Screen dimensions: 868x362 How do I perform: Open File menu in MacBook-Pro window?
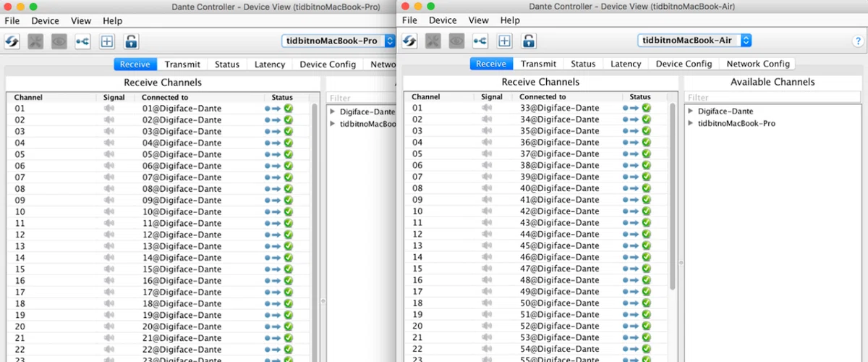pyautogui.click(x=12, y=21)
